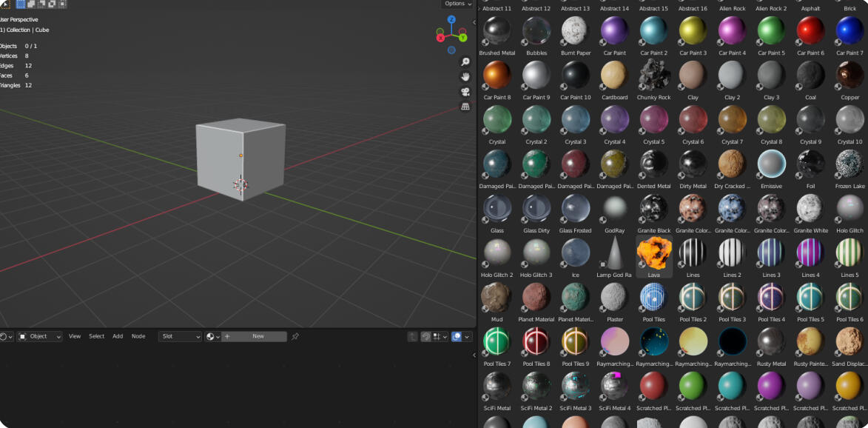This screenshot has height=428, width=868.
Task: Select the Car Paint 6 red material
Action: tap(810, 32)
